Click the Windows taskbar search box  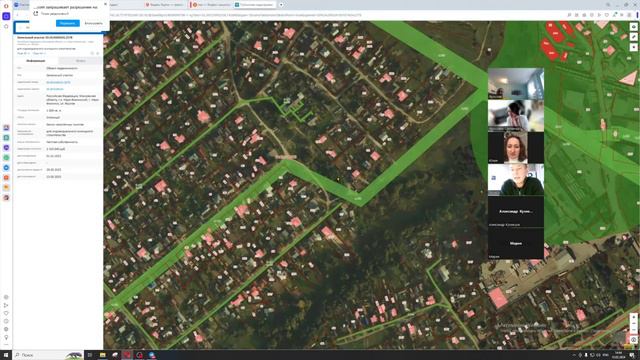click(x=48, y=355)
